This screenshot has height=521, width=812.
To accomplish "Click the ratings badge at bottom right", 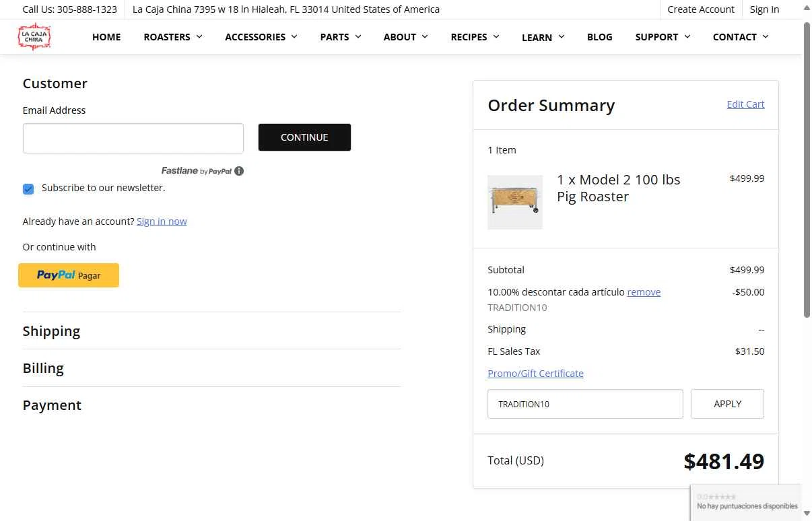I will click(x=746, y=502).
